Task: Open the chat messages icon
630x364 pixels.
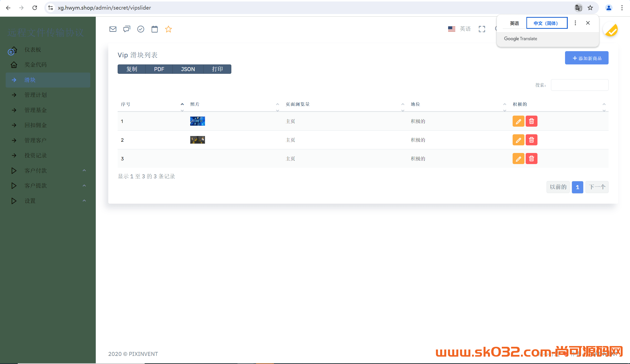Action: [x=127, y=29]
